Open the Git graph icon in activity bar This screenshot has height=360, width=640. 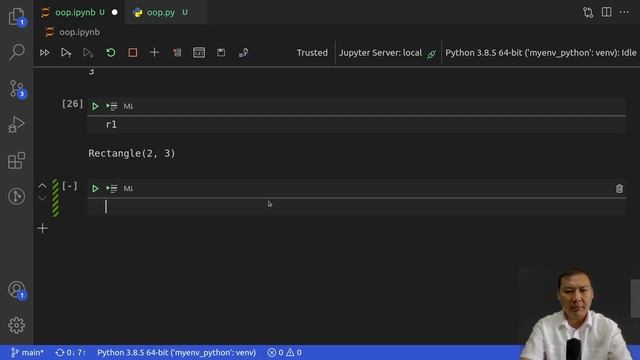tap(16, 196)
